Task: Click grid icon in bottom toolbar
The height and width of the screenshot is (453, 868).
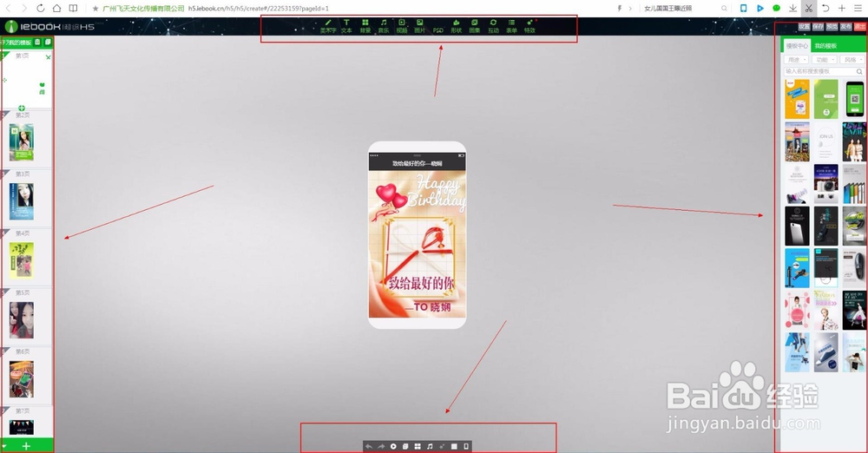Action: pos(418,446)
